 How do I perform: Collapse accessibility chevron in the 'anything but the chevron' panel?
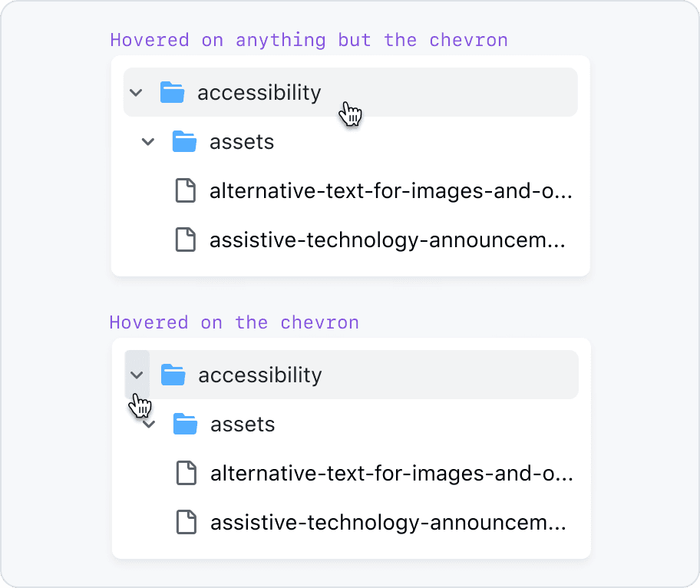(x=136, y=93)
